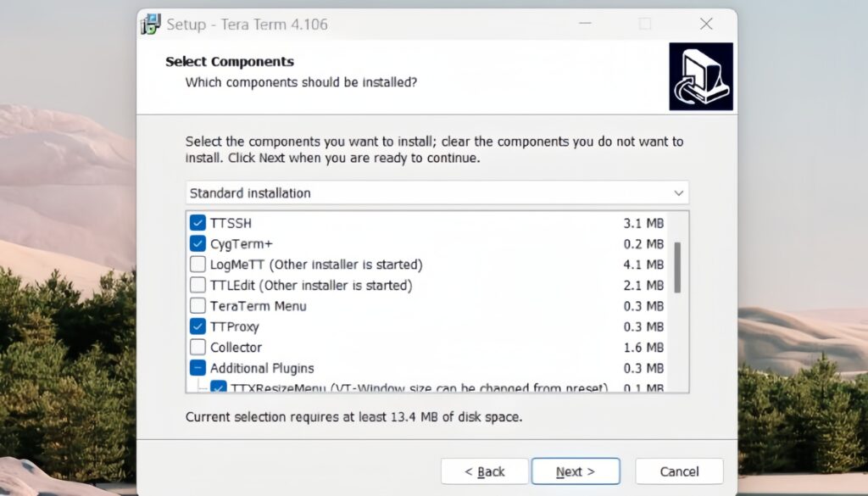The height and width of the screenshot is (496, 868).
Task: Click the Tera Term setup icon in title bar
Action: coord(151,25)
